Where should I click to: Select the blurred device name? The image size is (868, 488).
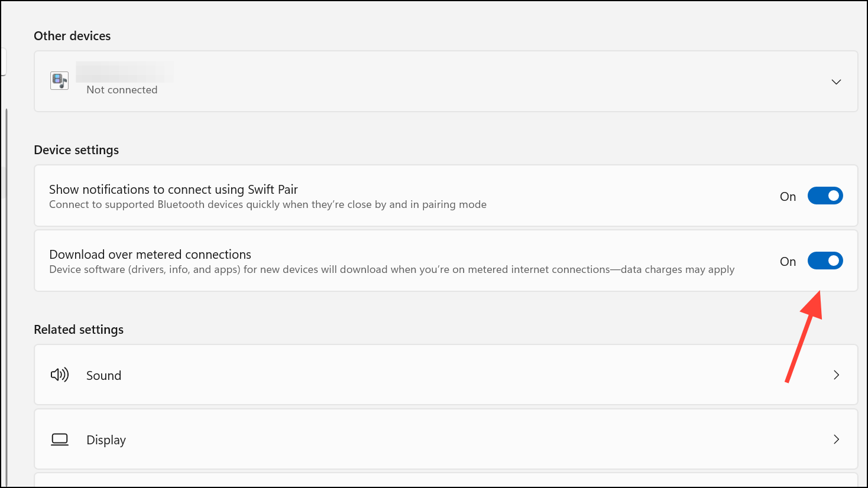pos(124,72)
